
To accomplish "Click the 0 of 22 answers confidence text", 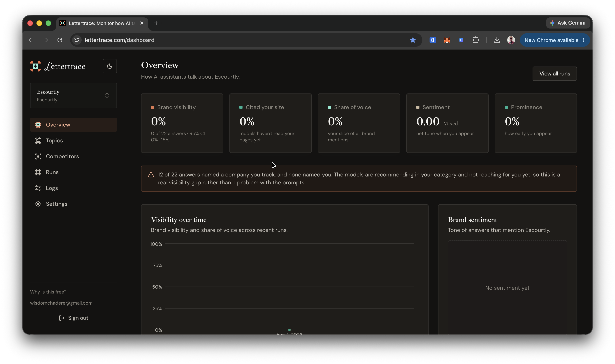I will [178, 137].
